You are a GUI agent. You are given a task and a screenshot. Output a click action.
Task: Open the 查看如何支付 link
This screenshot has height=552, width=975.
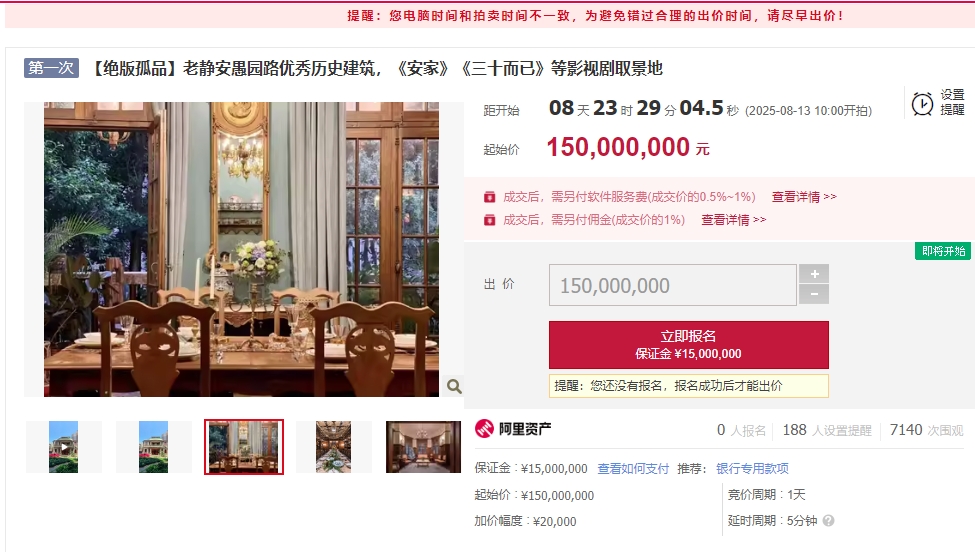click(633, 469)
